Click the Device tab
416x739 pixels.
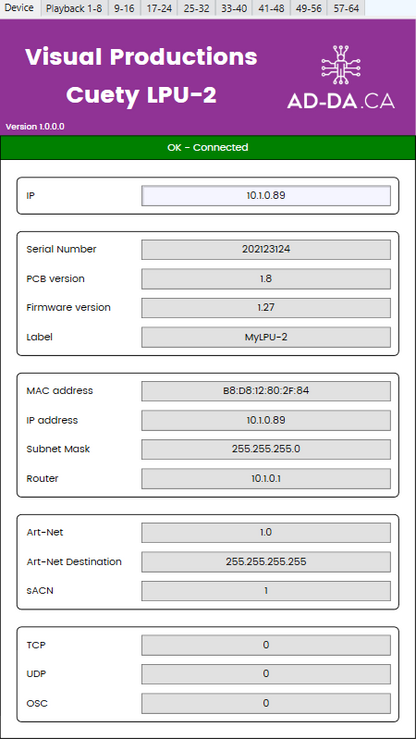20,8
